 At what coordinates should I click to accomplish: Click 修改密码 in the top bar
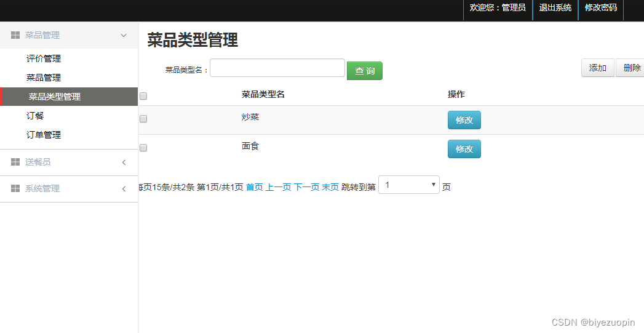601,7
